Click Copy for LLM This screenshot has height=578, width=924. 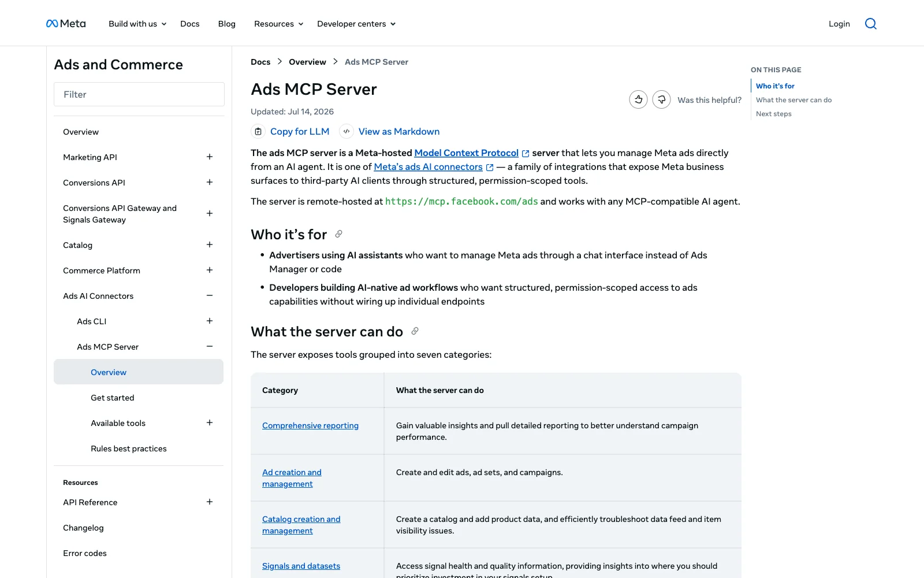300,131
